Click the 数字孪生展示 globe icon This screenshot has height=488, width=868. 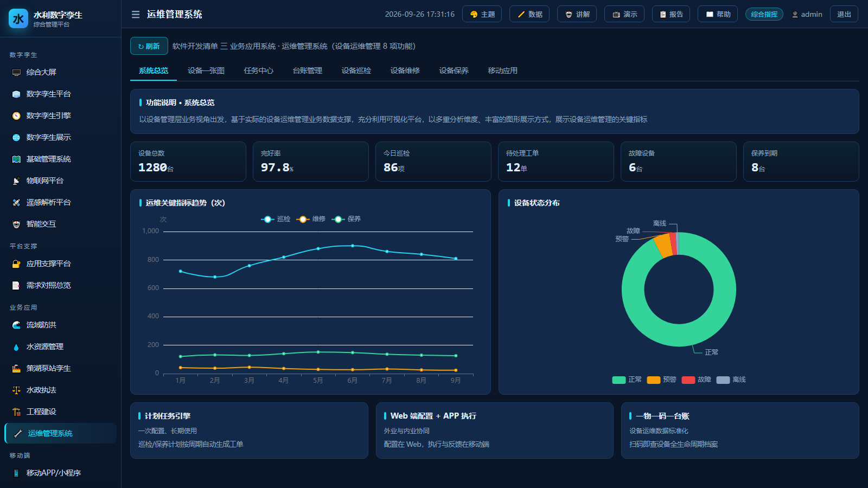point(16,138)
